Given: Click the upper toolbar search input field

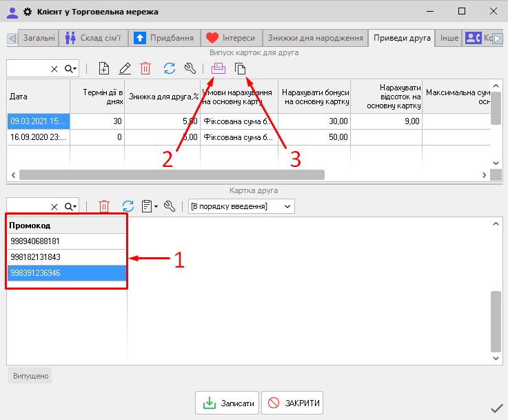Looking at the screenshot, I should coord(28,68).
